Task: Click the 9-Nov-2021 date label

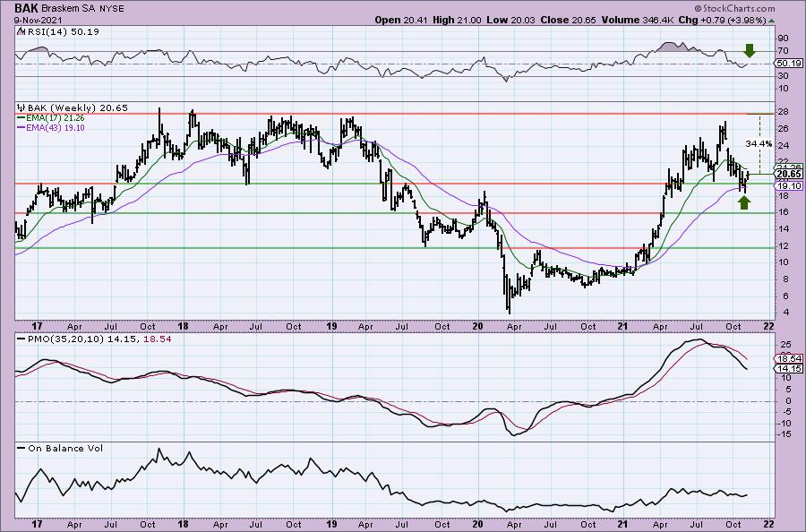Action: [x=38, y=20]
